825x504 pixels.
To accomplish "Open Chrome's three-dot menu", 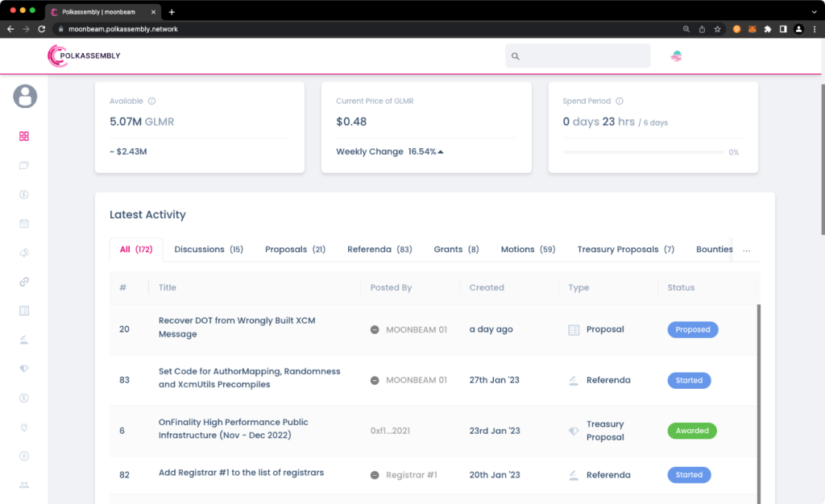I will (815, 30).
